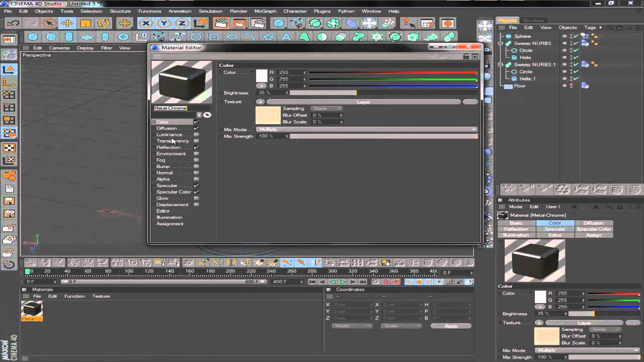Click the star spline icon

268,37
